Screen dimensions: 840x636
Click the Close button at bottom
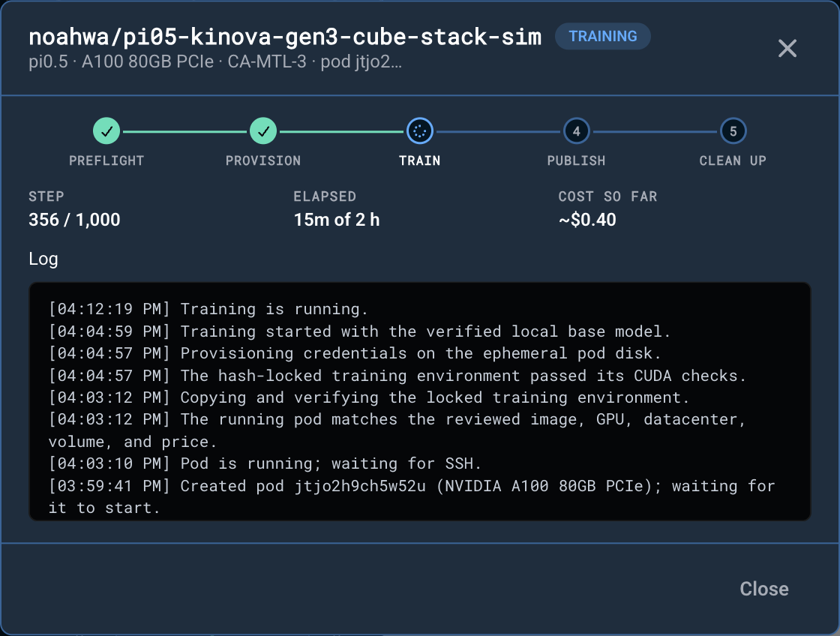764,589
